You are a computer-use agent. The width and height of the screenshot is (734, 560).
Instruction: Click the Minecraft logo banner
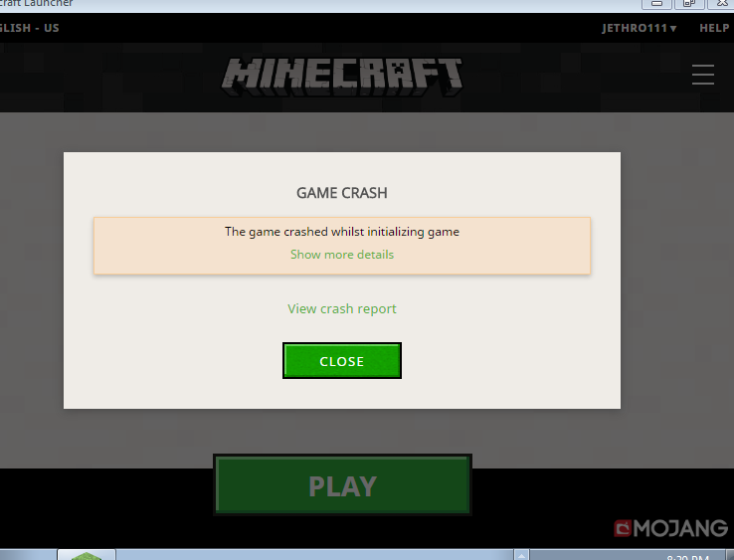pos(342,77)
